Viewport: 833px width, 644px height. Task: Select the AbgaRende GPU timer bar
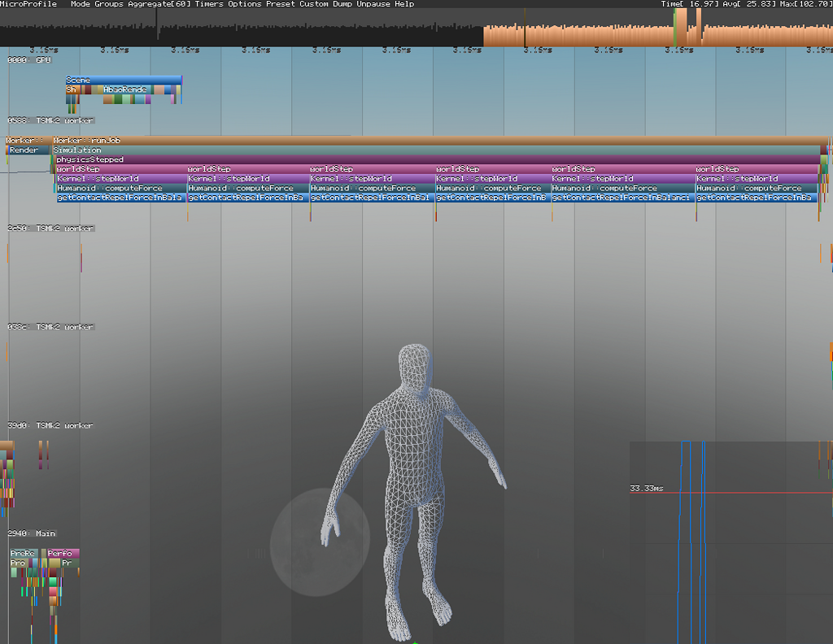coord(126,89)
